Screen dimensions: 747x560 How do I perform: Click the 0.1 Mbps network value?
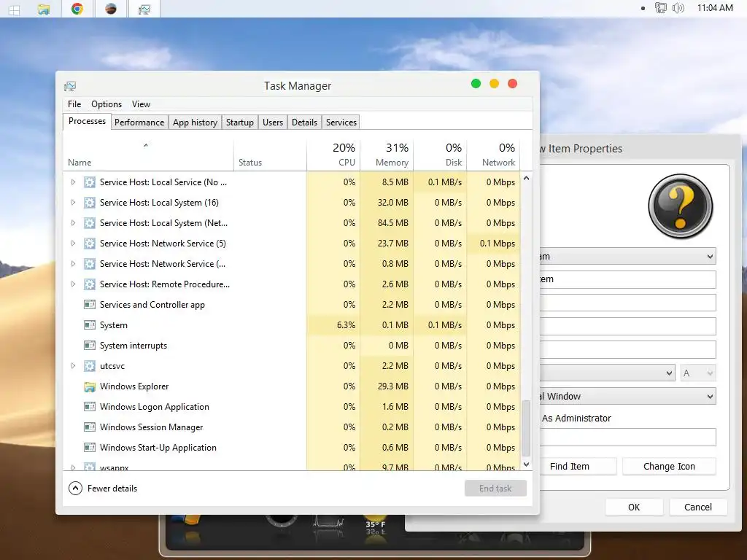[x=498, y=244]
